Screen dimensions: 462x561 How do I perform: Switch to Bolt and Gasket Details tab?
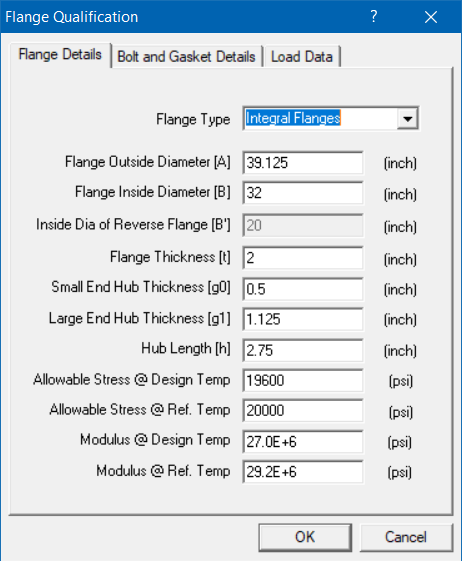[x=186, y=57]
